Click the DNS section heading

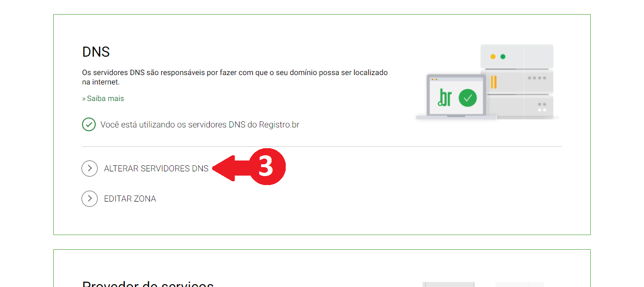coord(96,52)
